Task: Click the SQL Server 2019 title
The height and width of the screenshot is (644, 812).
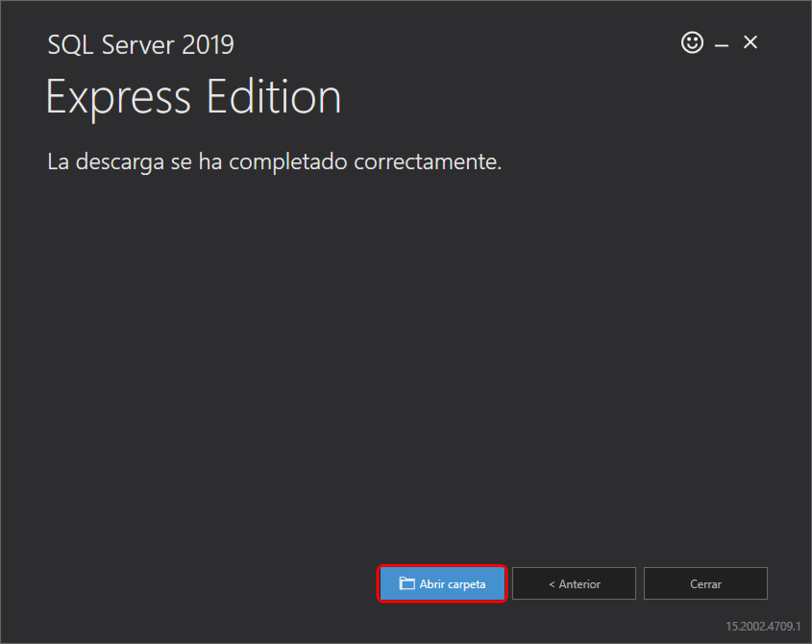Action: [141, 44]
